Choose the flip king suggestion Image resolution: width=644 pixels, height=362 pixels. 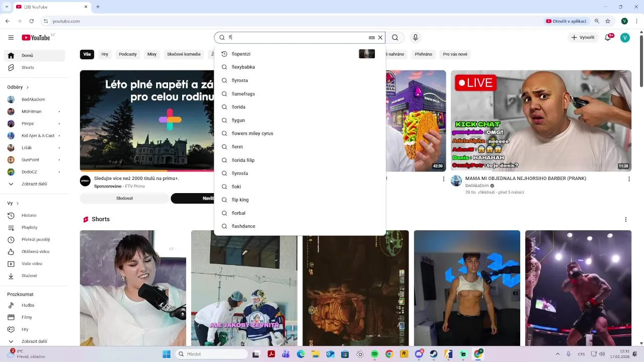pyautogui.click(x=300, y=200)
